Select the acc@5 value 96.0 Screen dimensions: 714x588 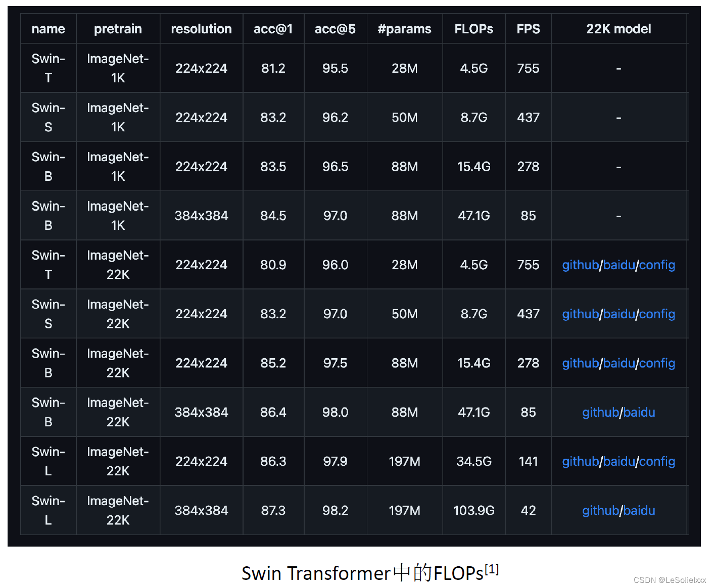[x=335, y=265]
